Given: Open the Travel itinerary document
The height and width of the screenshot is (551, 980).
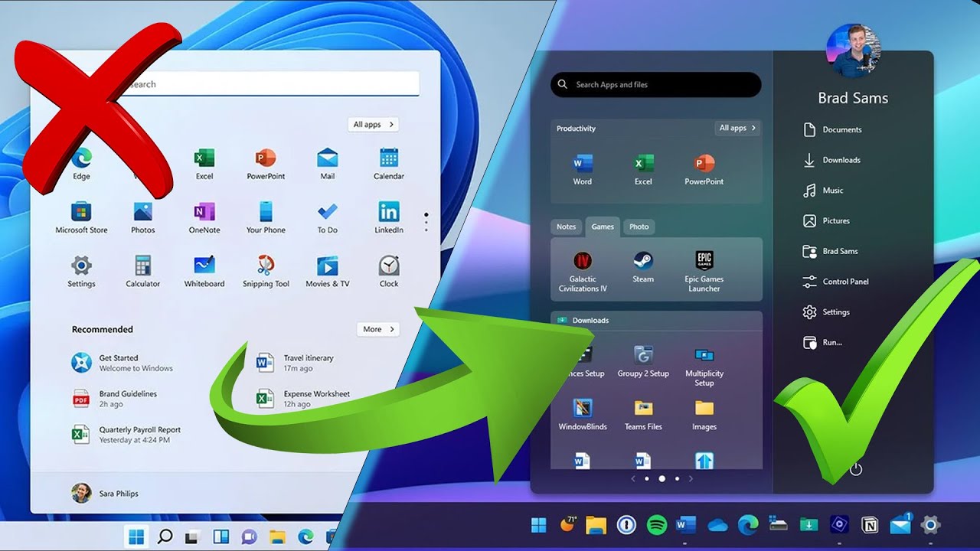Looking at the screenshot, I should (x=295, y=363).
